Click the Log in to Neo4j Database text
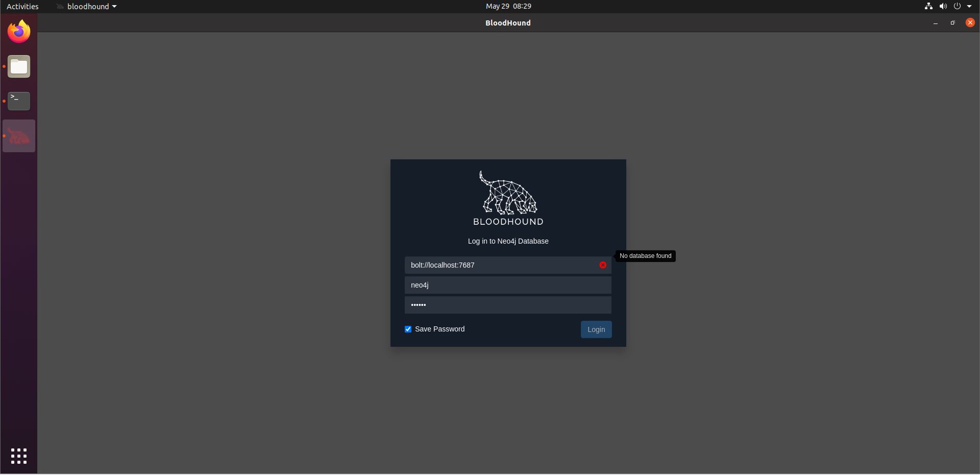This screenshot has width=980, height=475. click(508, 241)
